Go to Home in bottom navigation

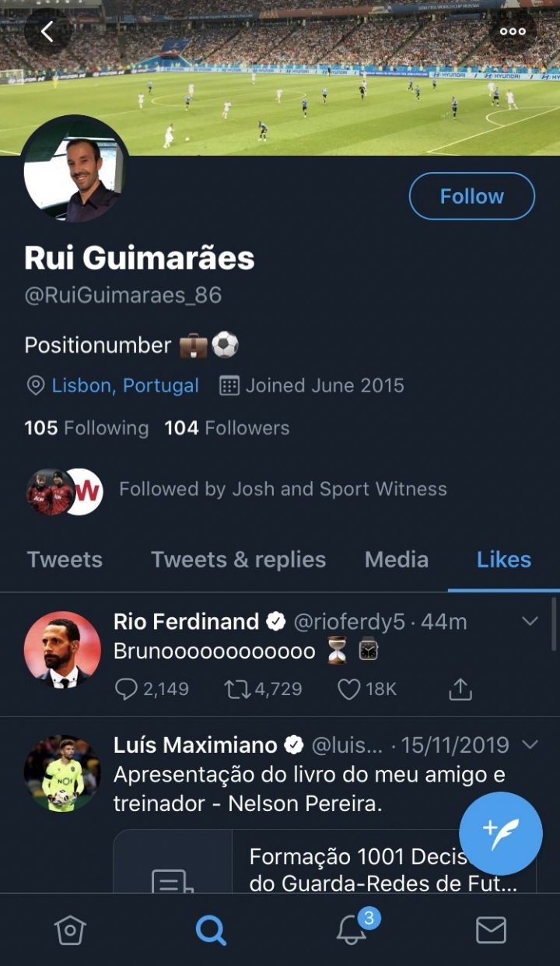coord(70,929)
